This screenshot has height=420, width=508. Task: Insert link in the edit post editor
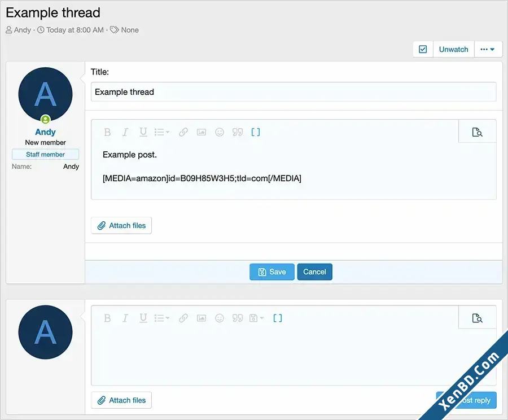pyautogui.click(x=183, y=132)
